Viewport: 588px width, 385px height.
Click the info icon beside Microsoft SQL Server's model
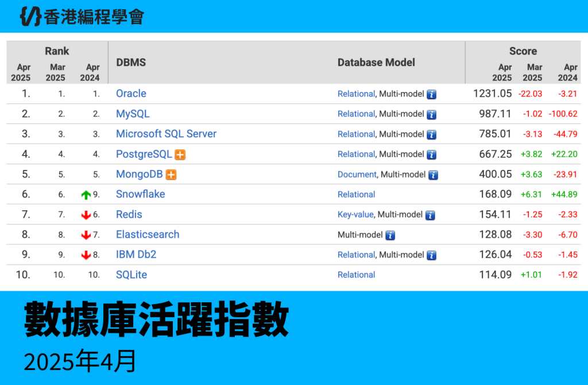[x=432, y=134]
